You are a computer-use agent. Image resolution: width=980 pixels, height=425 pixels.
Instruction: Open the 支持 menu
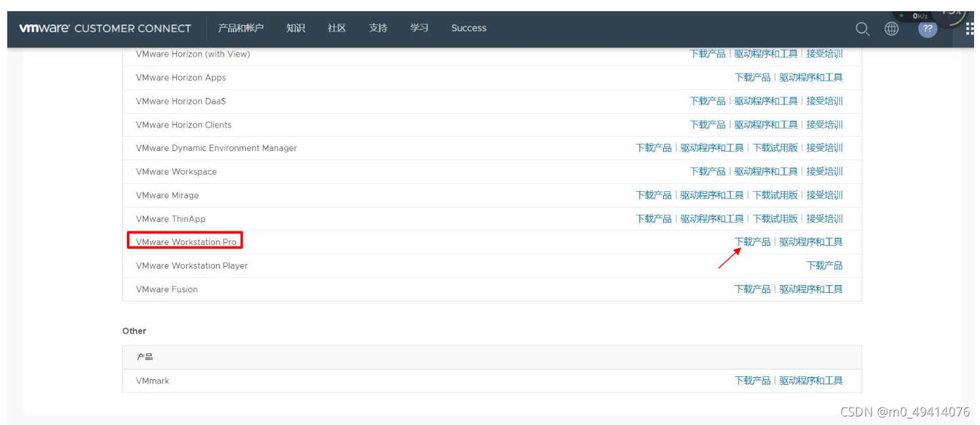(x=378, y=28)
